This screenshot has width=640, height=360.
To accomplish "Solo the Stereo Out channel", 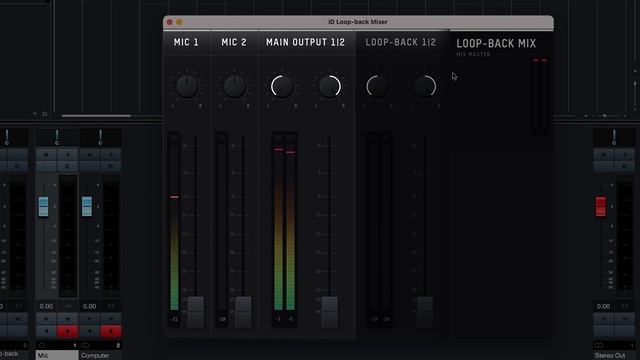I will pyautogui.click(x=624, y=155).
